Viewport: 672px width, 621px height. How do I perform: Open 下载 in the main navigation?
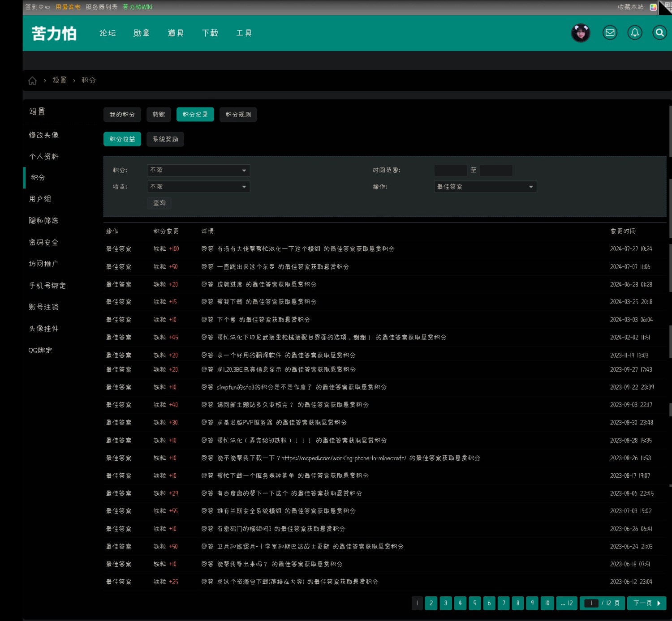(210, 33)
